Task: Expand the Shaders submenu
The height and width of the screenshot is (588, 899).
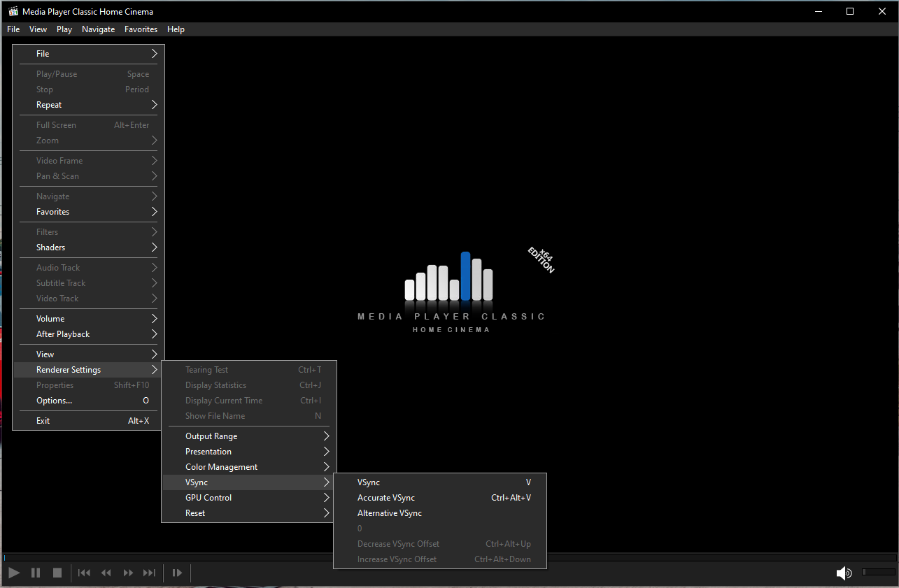Action: (89, 248)
